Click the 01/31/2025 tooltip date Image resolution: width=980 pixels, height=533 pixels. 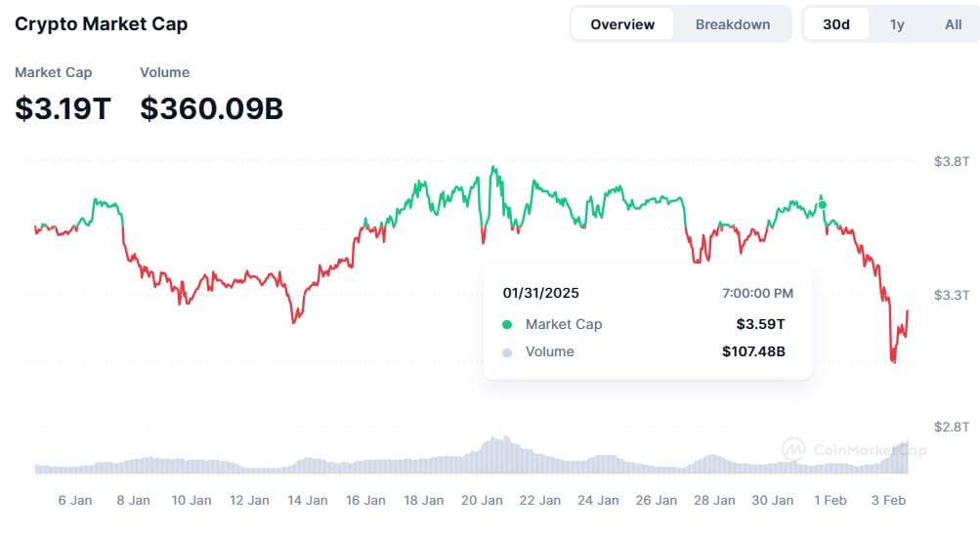tap(540, 293)
